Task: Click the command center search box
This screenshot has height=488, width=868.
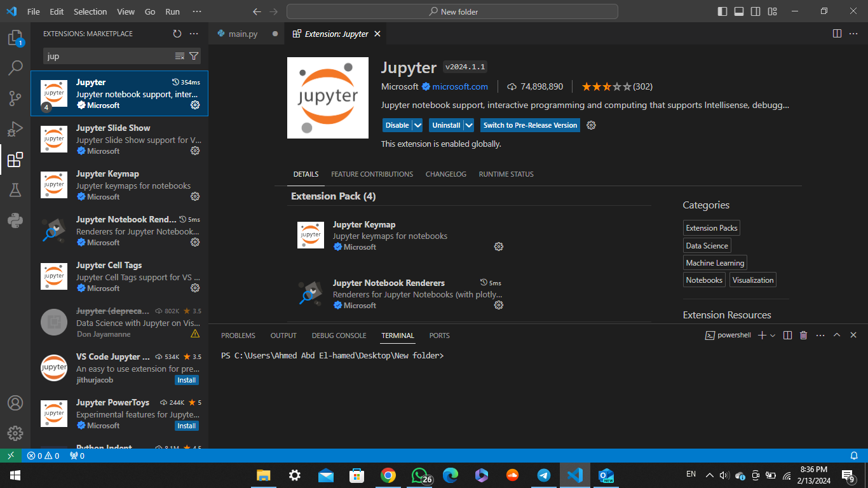Action: (452, 11)
